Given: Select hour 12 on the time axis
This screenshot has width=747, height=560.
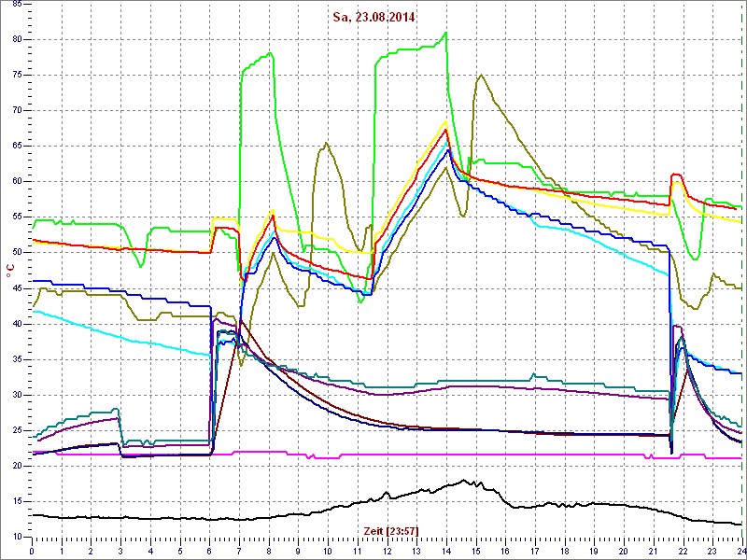Looking at the screenshot, I should tap(387, 551).
